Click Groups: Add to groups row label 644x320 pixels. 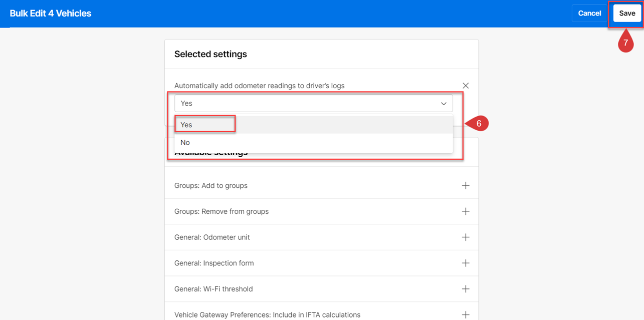coord(211,185)
